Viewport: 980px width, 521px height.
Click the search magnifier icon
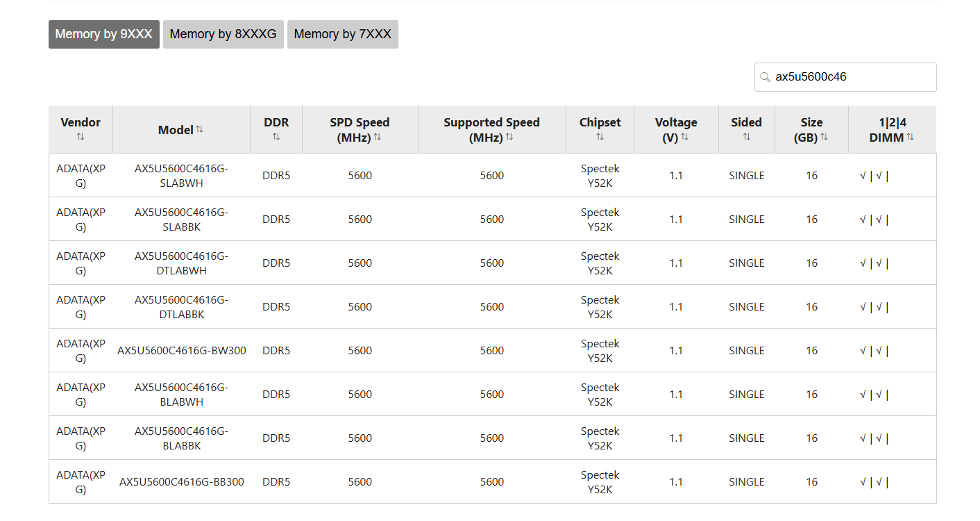766,77
